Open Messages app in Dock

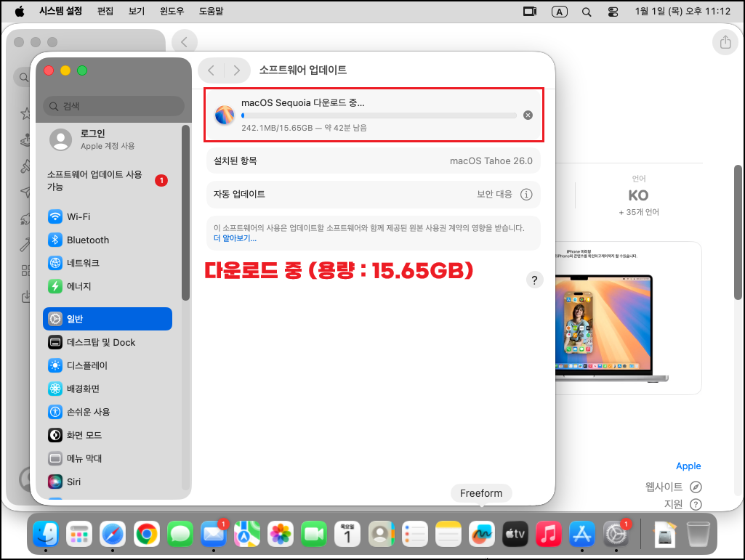coord(180,534)
